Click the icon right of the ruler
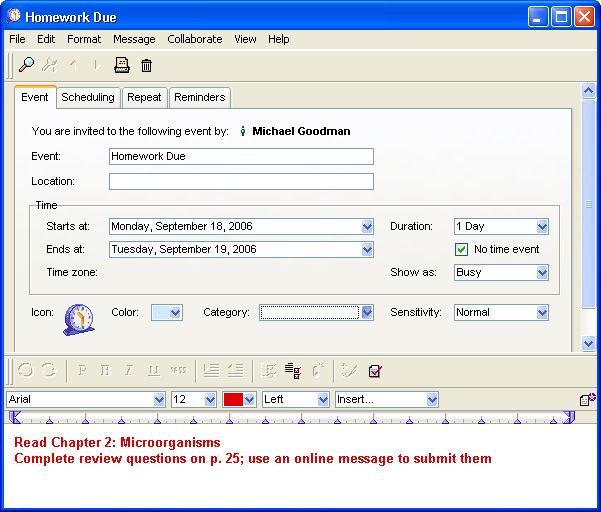Screen dimensions: 601x512 pyautogui.click(x=587, y=399)
